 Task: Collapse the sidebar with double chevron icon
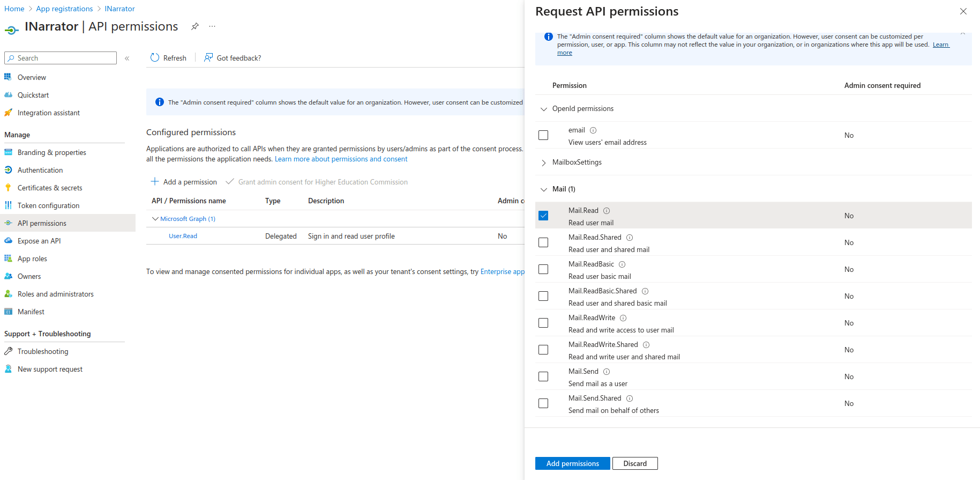pos(127,58)
